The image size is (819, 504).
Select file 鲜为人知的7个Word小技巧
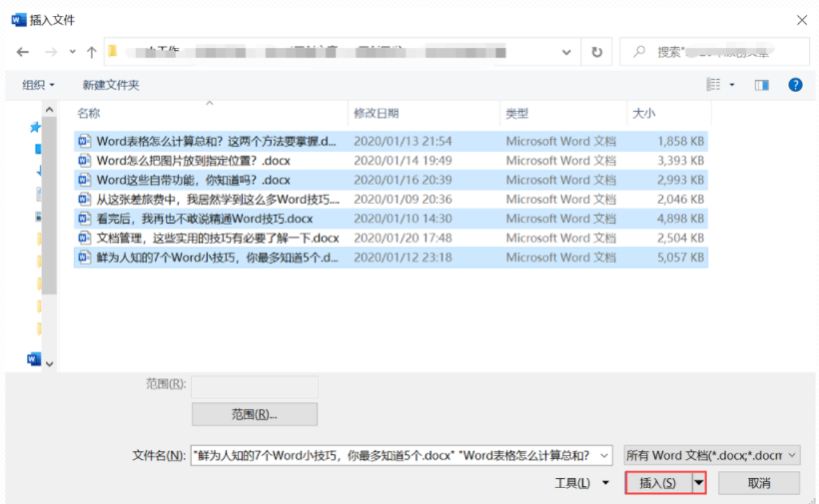point(391,257)
